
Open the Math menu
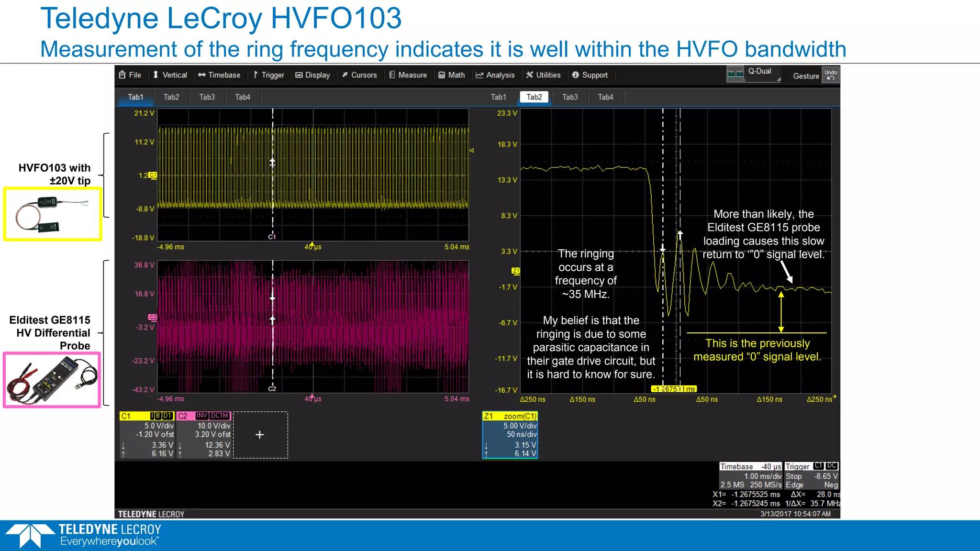452,75
